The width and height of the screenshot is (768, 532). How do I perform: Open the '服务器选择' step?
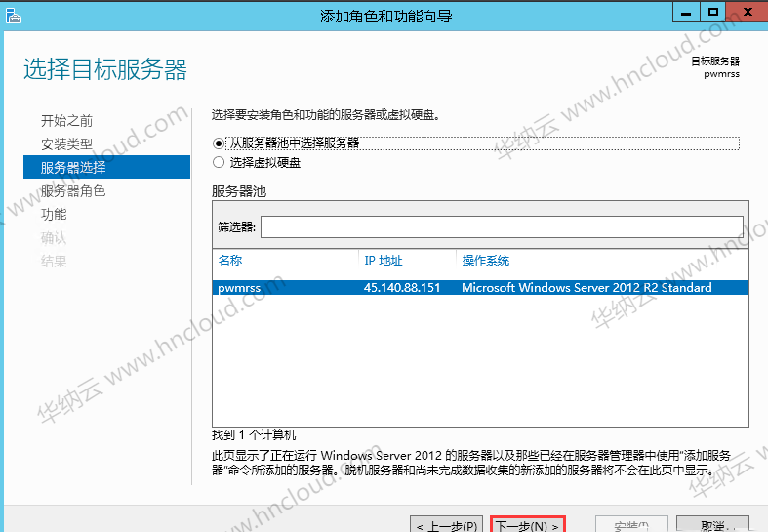[x=106, y=167]
